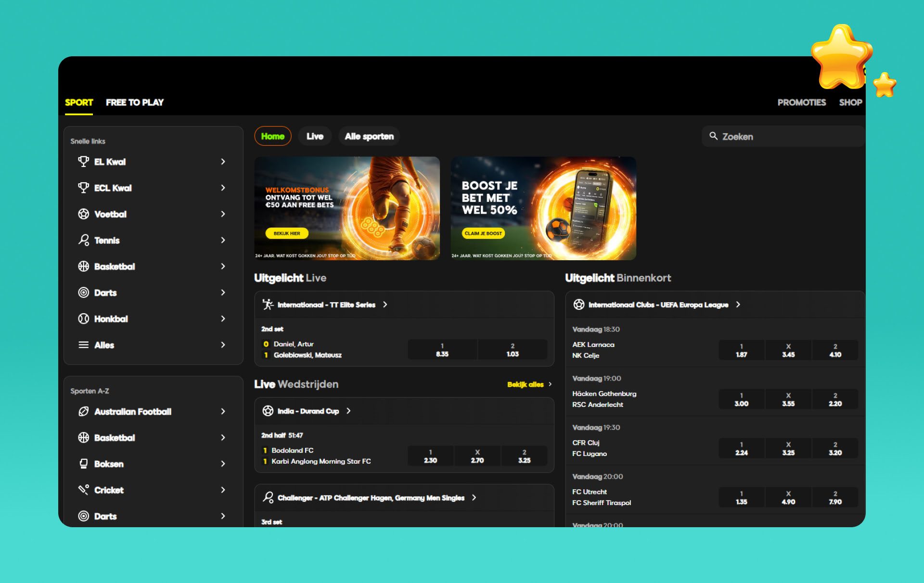Click the Cricket bat icon

83,490
